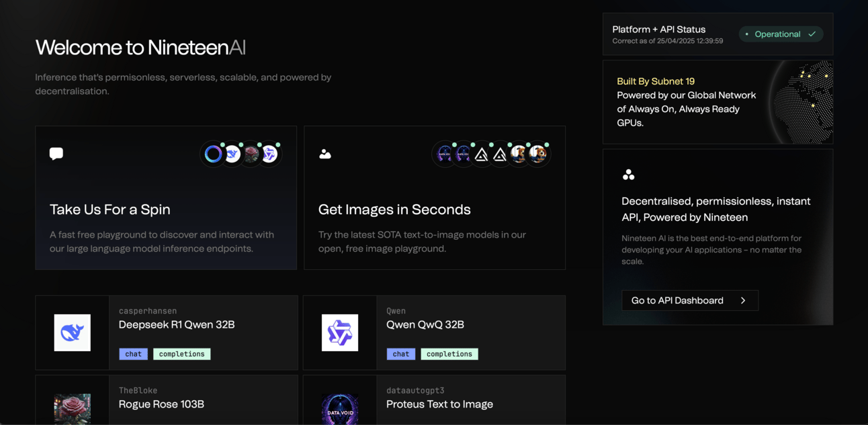
Task: Select the completions tag under Deepseek R1 Qwen 32B
Action: point(182,354)
